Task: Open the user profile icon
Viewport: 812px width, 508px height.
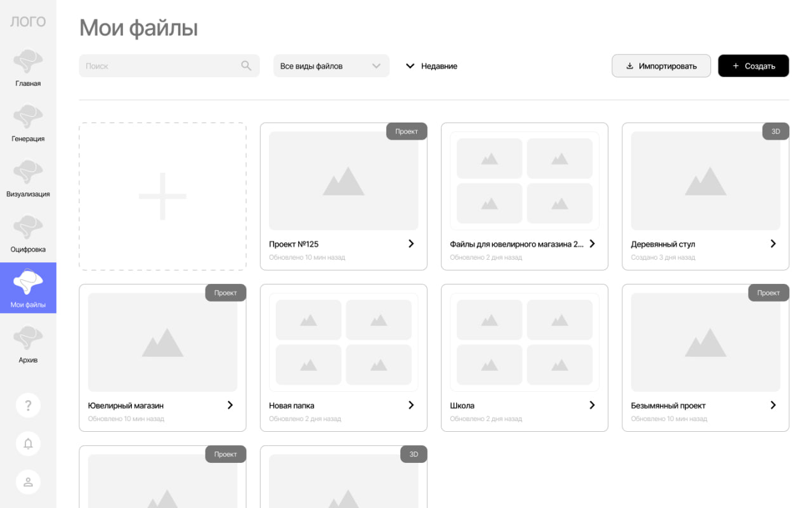Action: (28, 482)
